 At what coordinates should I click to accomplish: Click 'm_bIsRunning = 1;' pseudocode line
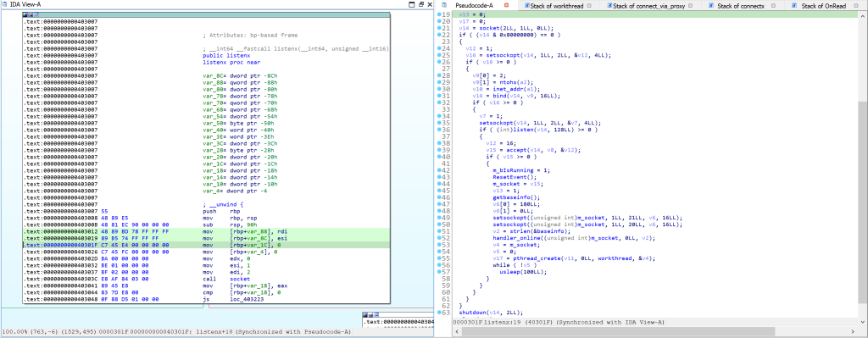[x=521, y=170]
